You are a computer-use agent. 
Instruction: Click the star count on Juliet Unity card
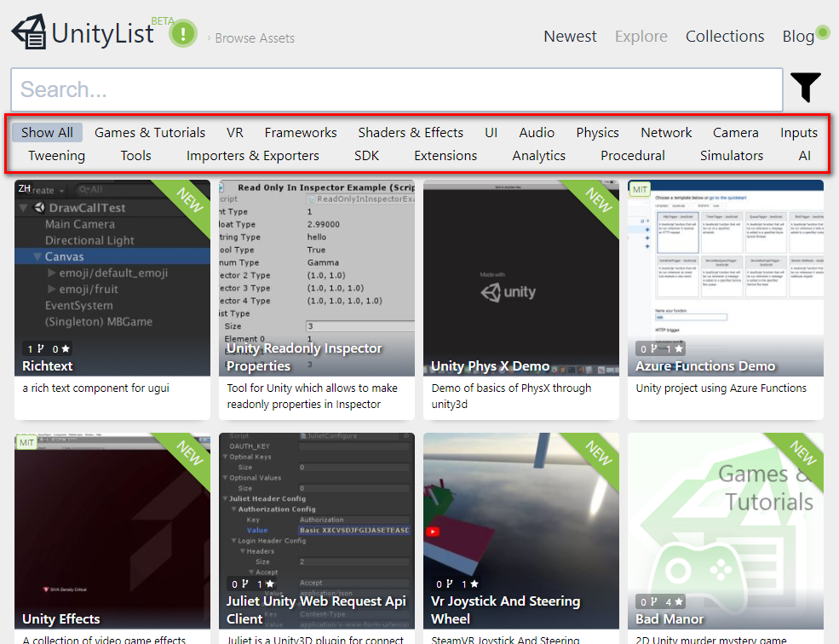pyautogui.click(x=266, y=584)
